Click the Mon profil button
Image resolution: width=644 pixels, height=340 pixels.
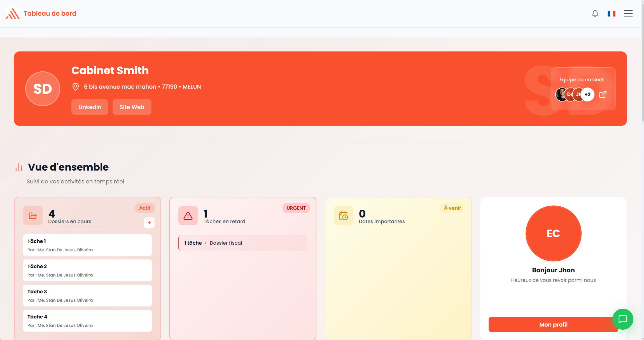pos(553,324)
